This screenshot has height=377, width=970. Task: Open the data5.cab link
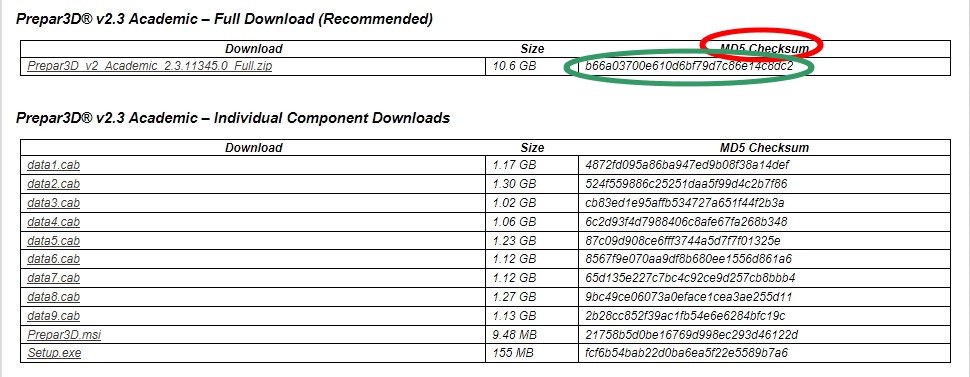(x=53, y=240)
